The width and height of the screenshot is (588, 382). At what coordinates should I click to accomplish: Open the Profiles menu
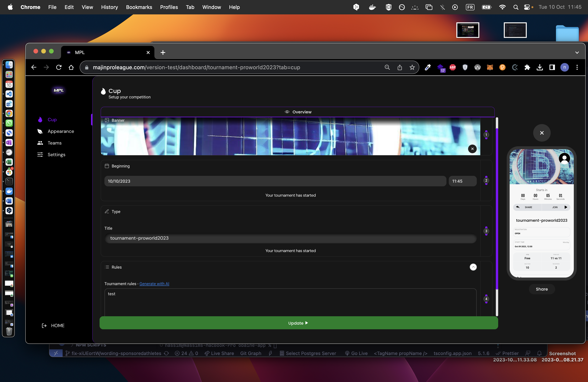169,7
